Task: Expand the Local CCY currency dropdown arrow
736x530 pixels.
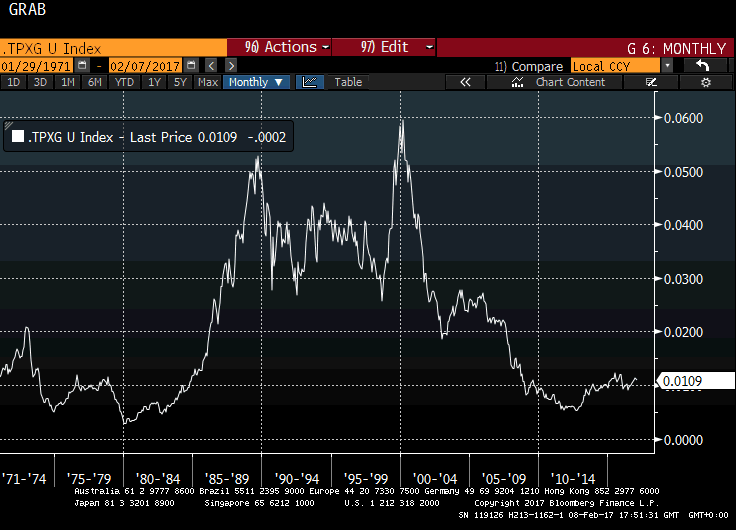Action: pos(667,66)
